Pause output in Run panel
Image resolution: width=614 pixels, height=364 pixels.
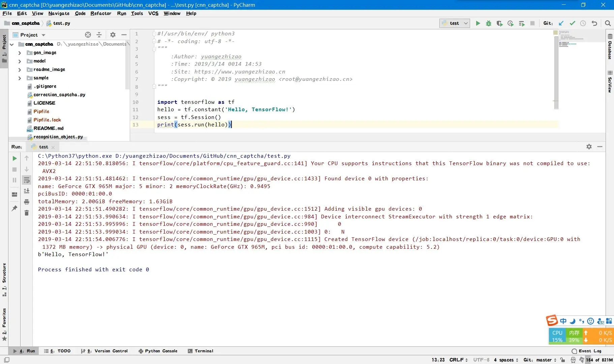pos(14,180)
